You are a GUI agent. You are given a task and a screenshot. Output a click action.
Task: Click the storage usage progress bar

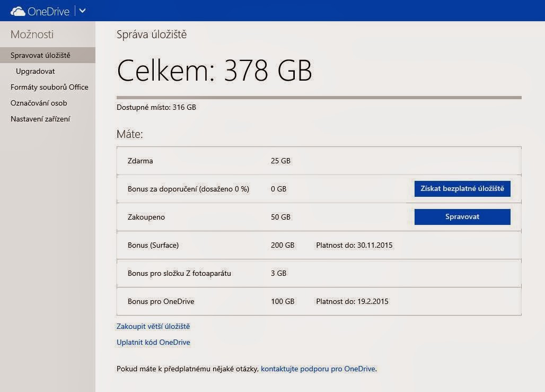319,98
